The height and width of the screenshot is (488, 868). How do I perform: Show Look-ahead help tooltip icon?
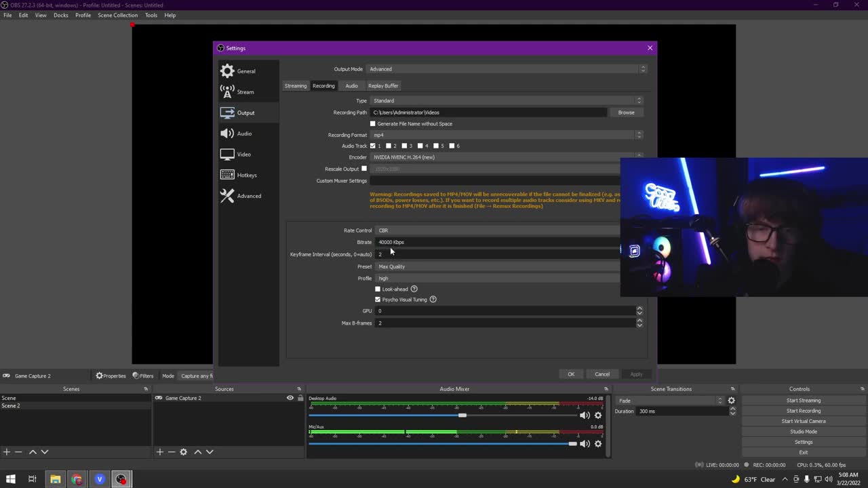(414, 289)
